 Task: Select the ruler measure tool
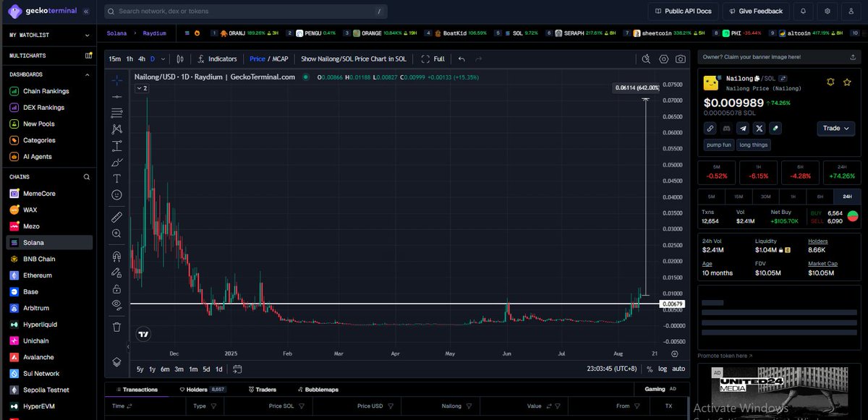click(116, 217)
